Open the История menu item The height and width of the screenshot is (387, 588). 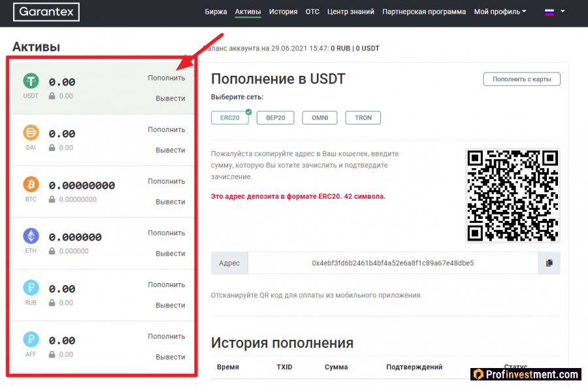[x=283, y=12]
